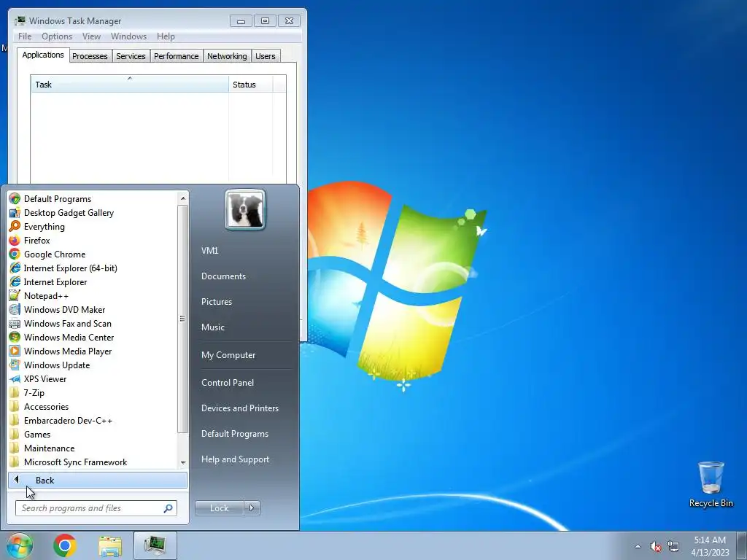Viewport: 747px width, 560px height.
Task: Switch to the Performance tab
Action: [176, 55]
